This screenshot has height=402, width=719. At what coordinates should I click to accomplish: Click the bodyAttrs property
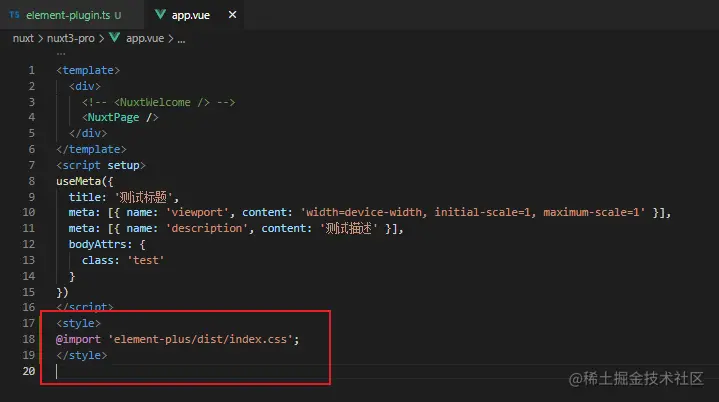coord(98,244)
